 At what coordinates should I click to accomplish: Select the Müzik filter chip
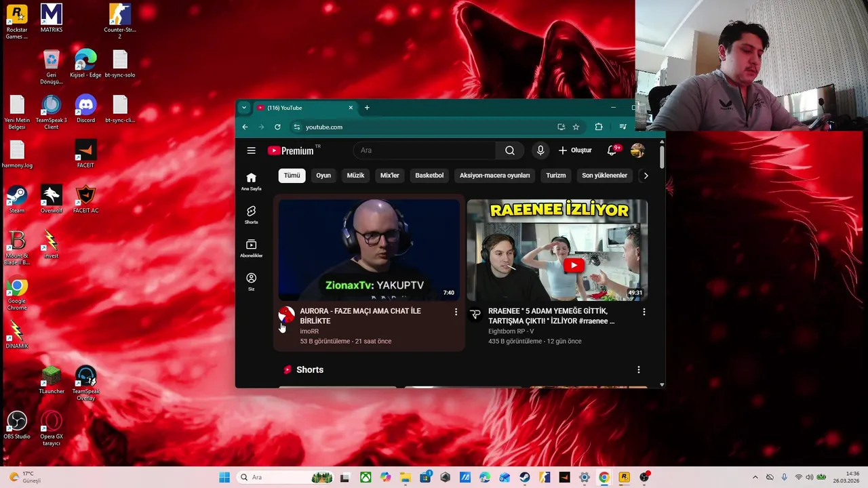[x=356, y=176]
